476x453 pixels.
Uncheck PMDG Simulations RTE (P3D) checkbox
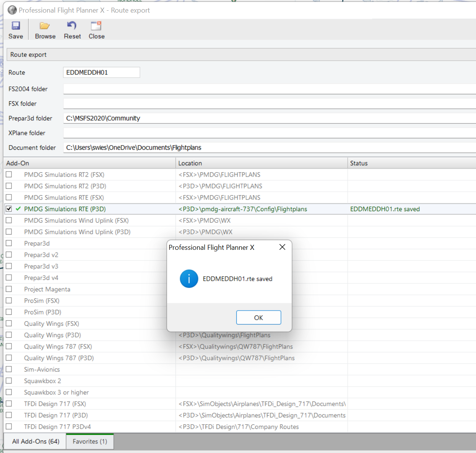(x=9, y=209)
